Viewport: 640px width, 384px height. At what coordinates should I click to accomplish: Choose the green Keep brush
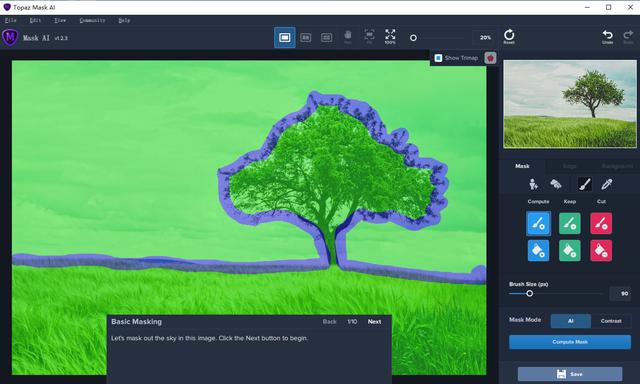(570, 223)
